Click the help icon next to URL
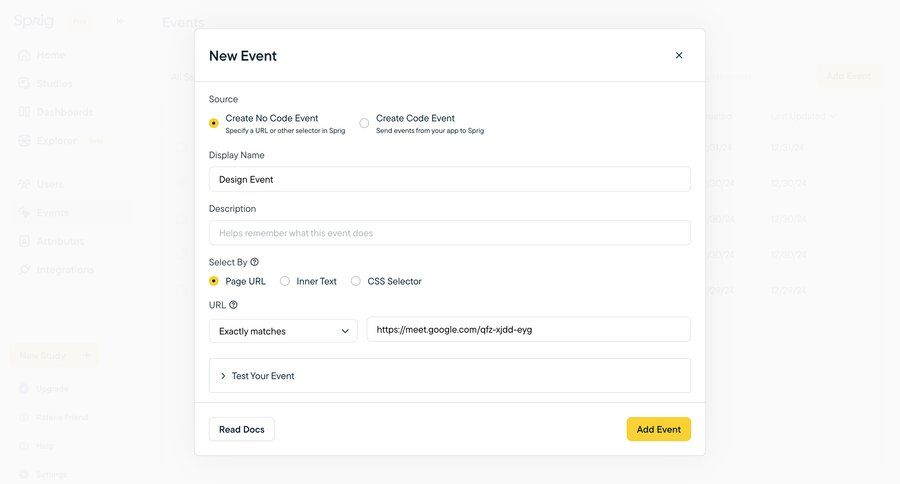 pyautogui.click(x=234, y=305)
